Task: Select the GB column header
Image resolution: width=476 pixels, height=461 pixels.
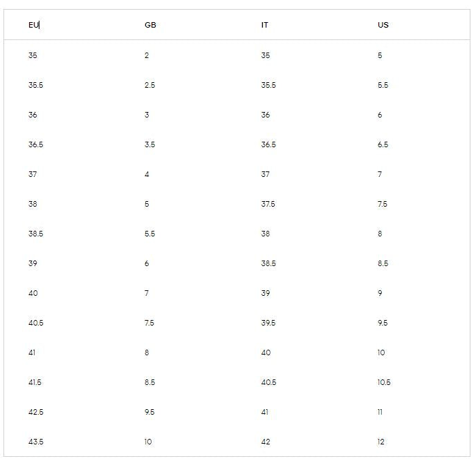Action: tap(150, 25)
